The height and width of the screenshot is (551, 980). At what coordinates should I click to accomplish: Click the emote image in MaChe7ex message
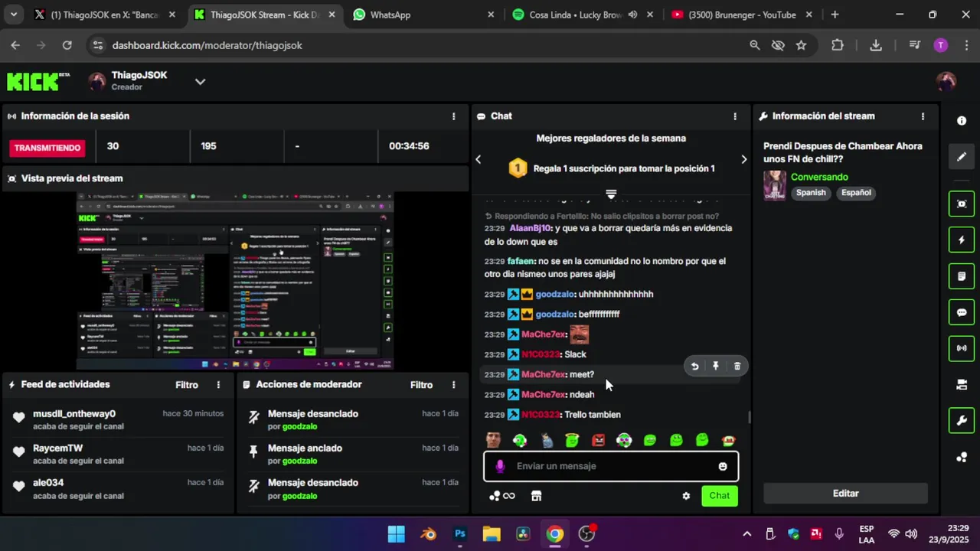tap(580, 334)
